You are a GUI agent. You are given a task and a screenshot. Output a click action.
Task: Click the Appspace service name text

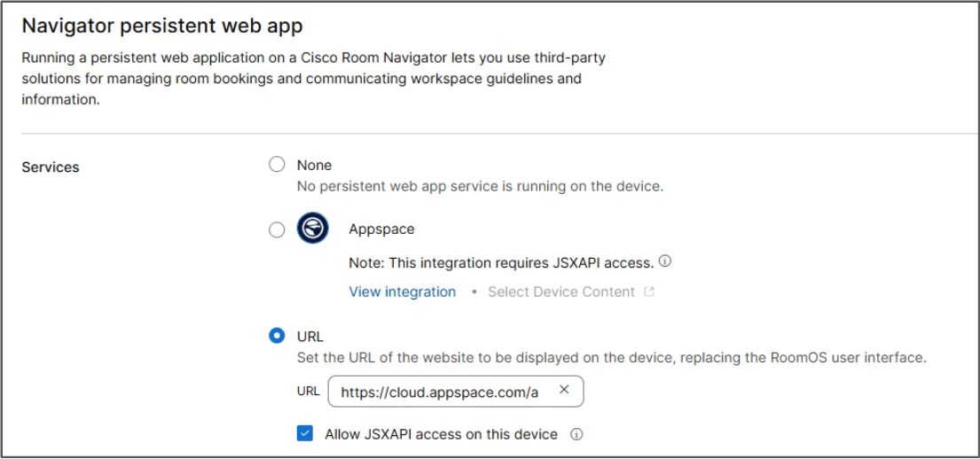point(381,229)
